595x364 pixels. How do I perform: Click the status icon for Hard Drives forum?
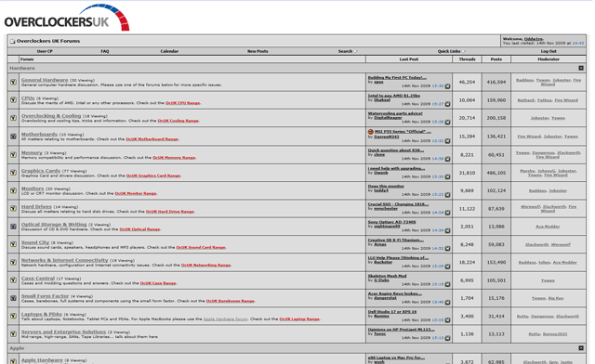[x=13, y=209]
